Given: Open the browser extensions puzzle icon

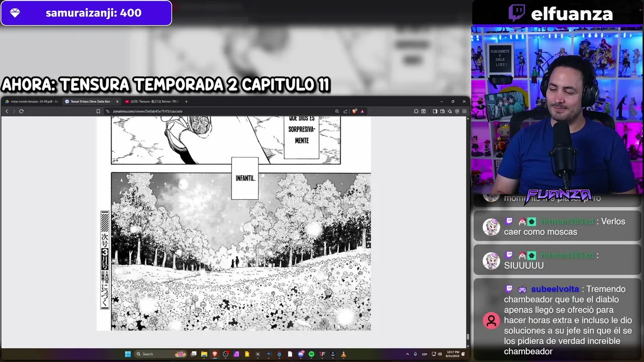Looking at the screenshot, I should pyautogui.click(x=416, y=111).
